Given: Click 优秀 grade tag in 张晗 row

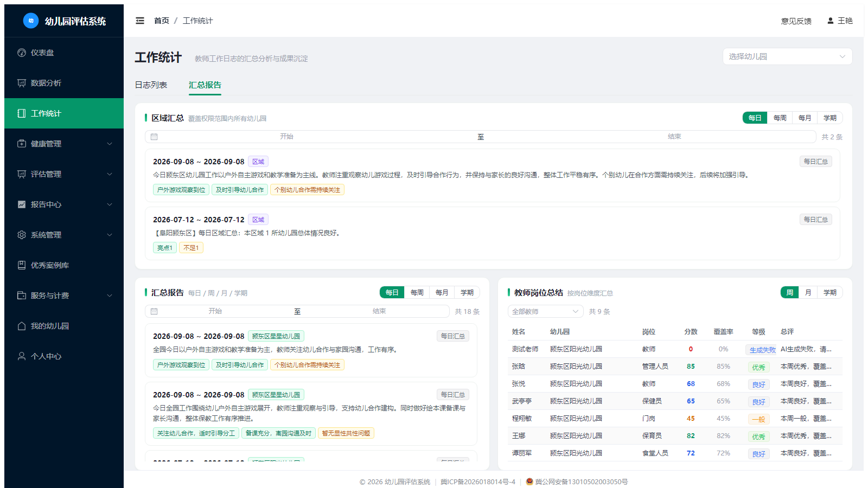Looking at the screenshot, I should tap(758, 367).
